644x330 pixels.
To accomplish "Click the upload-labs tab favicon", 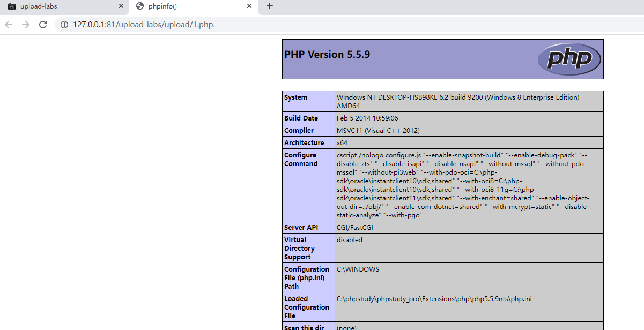I will pyautogui.click(x=12, y=6).
